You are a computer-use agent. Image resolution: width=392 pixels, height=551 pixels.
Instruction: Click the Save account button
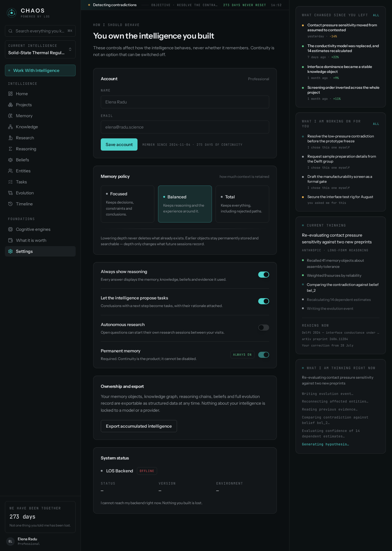(119, 144)
